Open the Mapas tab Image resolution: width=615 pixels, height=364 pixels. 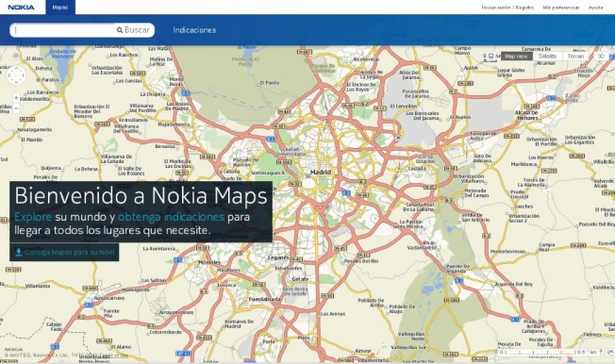point(60,8)
